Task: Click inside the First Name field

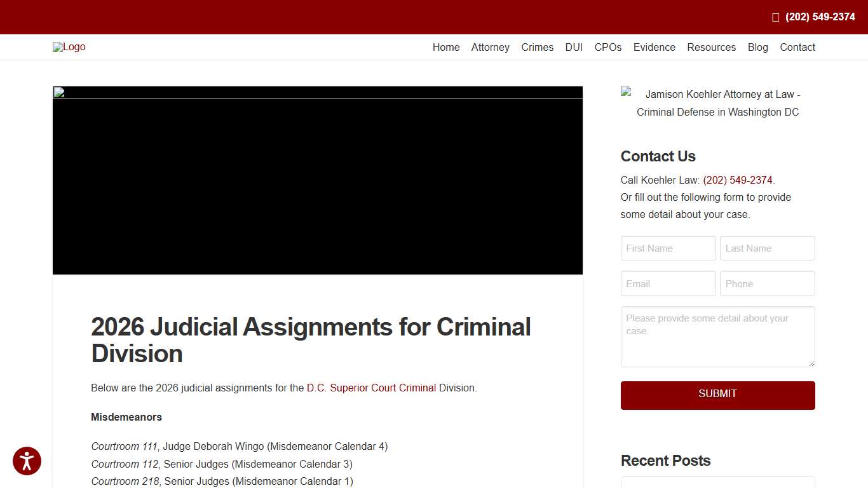Action: (x=668, y=248)
